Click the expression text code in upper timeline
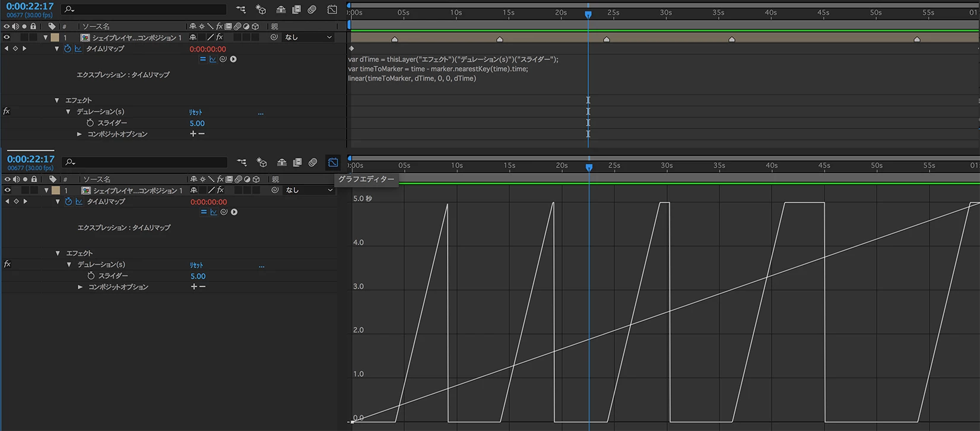 coord(453,69)
